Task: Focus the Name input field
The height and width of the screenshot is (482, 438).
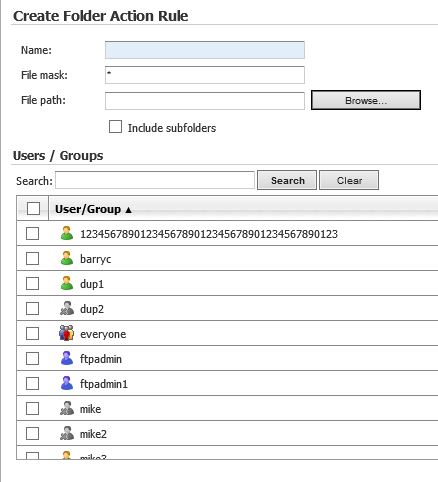Action: coord(205,50)
